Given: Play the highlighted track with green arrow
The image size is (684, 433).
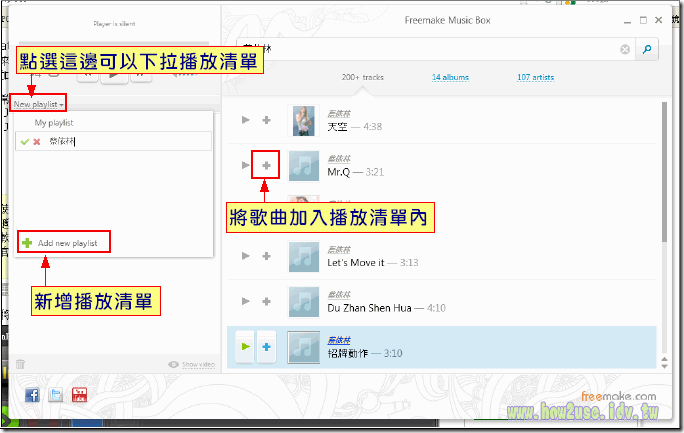Looking at the screenshot, I should [x=245, y=347].
